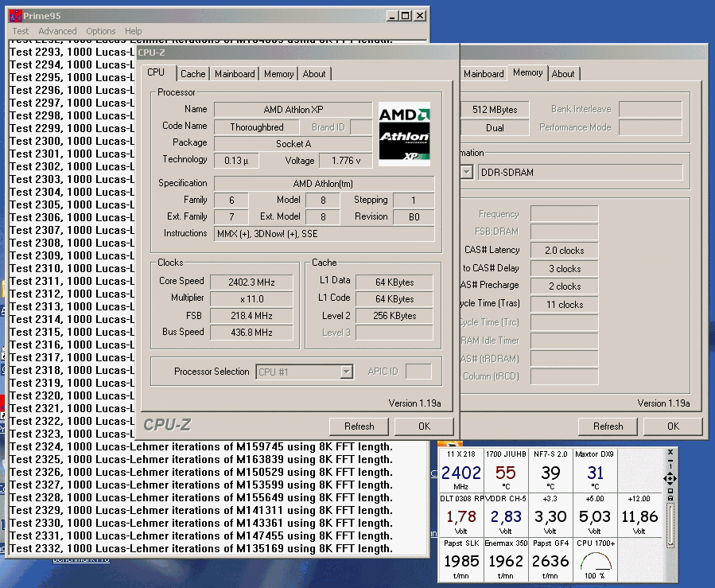Click the four-arrow move icon on monitor widget
This screenshot has width=715, height=588.
click(x=670, y=478)
